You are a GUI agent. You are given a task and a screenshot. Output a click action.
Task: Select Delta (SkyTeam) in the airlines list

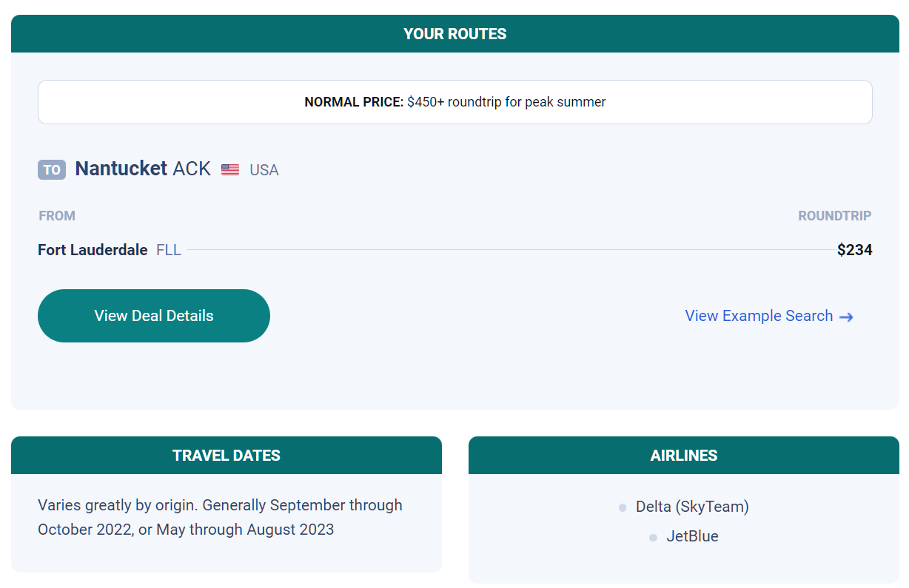pyautogui.click(x=692, y=507)
